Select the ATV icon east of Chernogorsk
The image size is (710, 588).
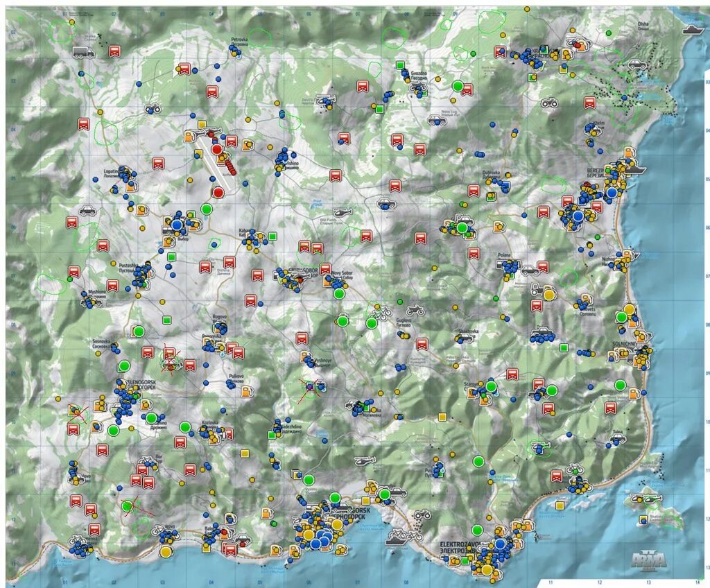422,514
